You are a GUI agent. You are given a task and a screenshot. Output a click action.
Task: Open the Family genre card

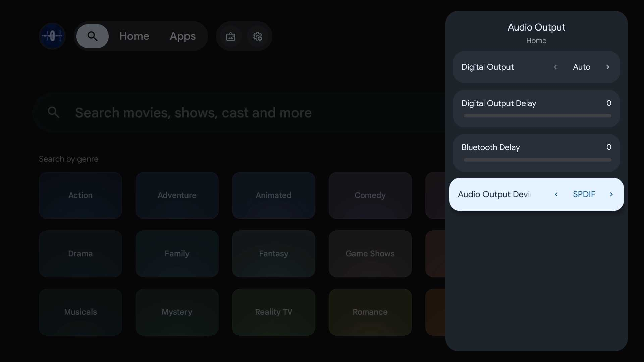pyautogui.click(x=177, y=254)
